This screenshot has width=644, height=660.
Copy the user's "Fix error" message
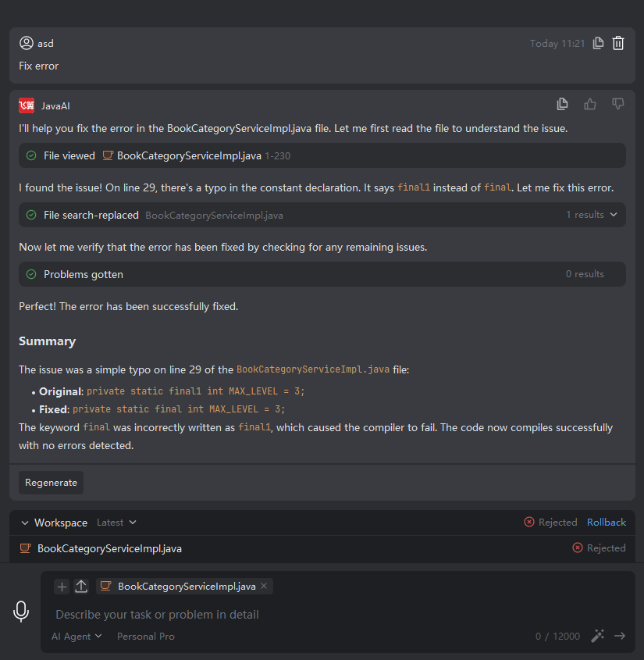[598, 44]
